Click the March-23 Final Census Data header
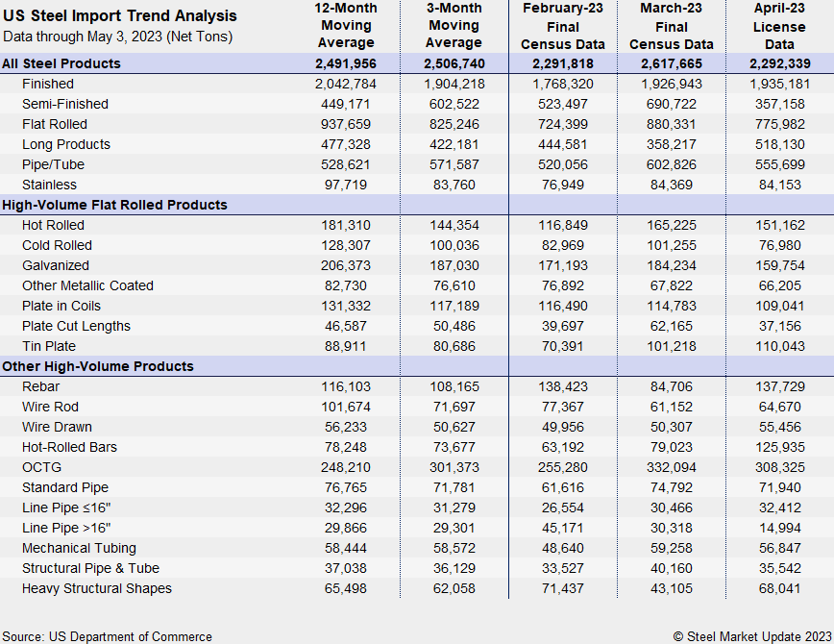Image resolution: width=834 pixels, height=644 pixels. 672,26
